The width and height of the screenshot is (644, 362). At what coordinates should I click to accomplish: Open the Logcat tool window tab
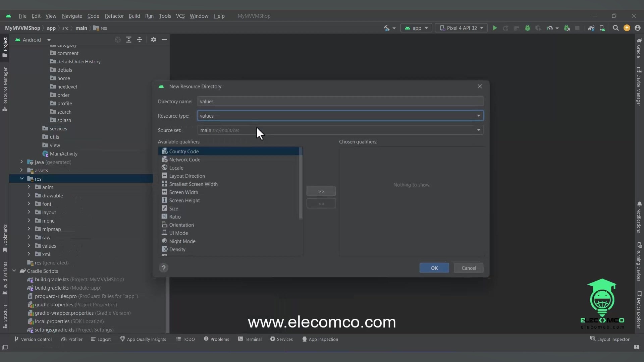click(x=101, y=339)
